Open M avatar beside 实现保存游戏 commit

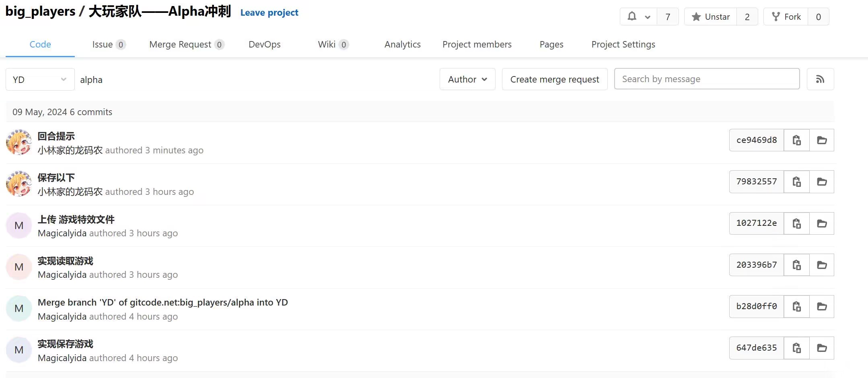point(19,350)
